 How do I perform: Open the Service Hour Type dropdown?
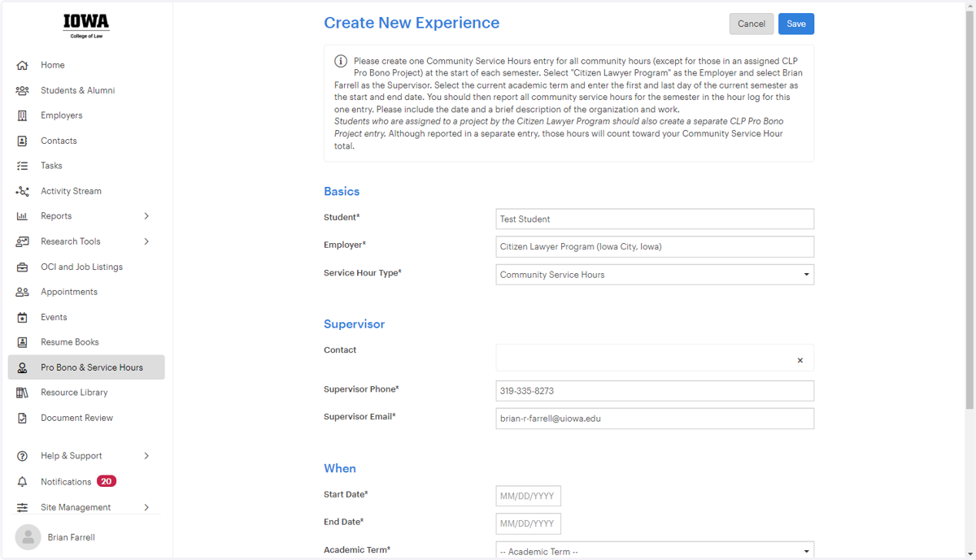click(x=655, y=275)
